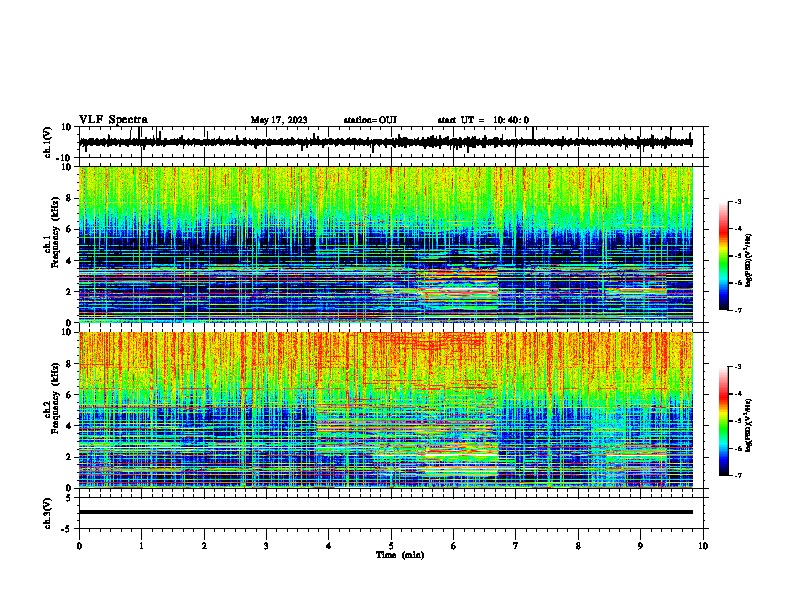Click time axis tick label "7"
The width and height of the screenshot is (792, 612).
(516, 546)
